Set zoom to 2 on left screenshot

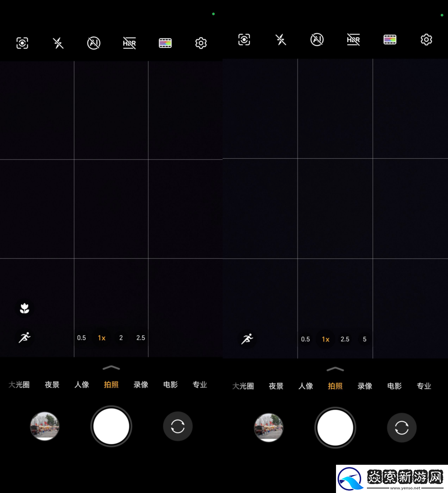tap(121, 338)
